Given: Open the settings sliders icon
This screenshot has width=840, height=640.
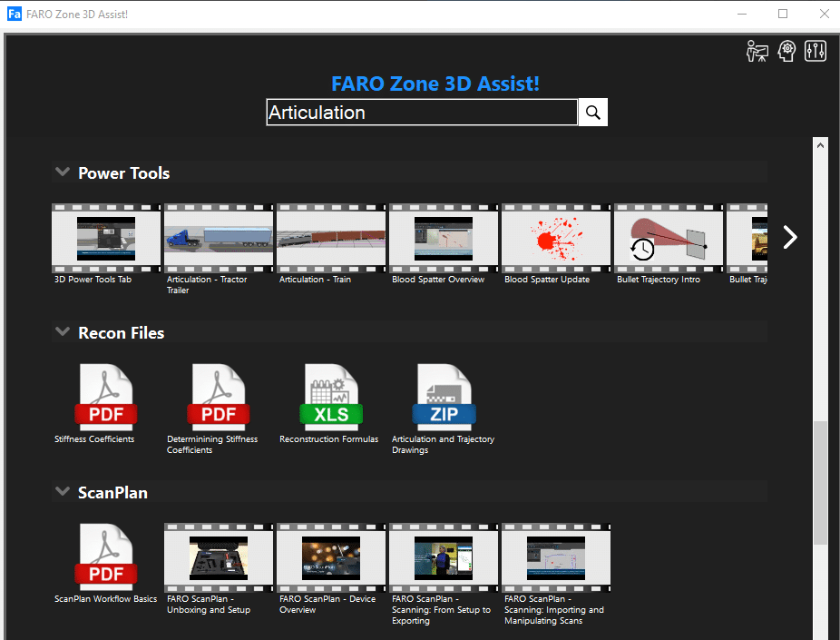Looking at the screenshot, I should tap(815, 51).
